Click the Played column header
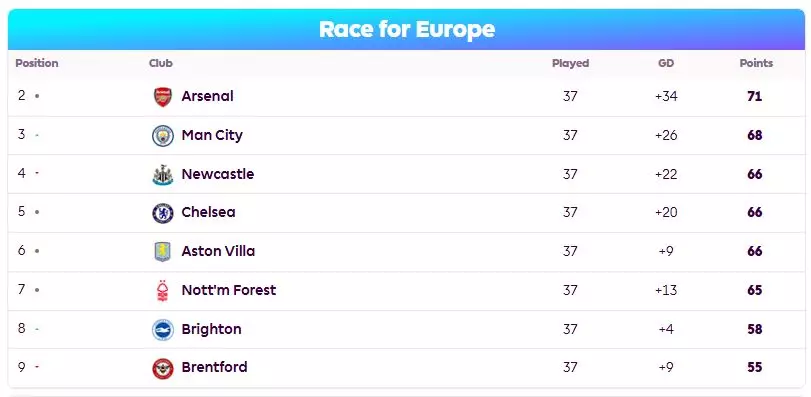The image size is (811, 397). tap(570, 63)
